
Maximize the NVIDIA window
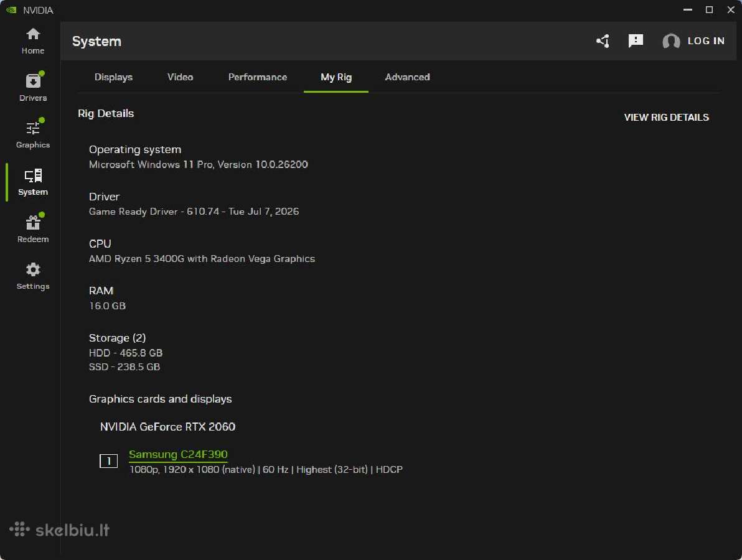click(710, 10)
